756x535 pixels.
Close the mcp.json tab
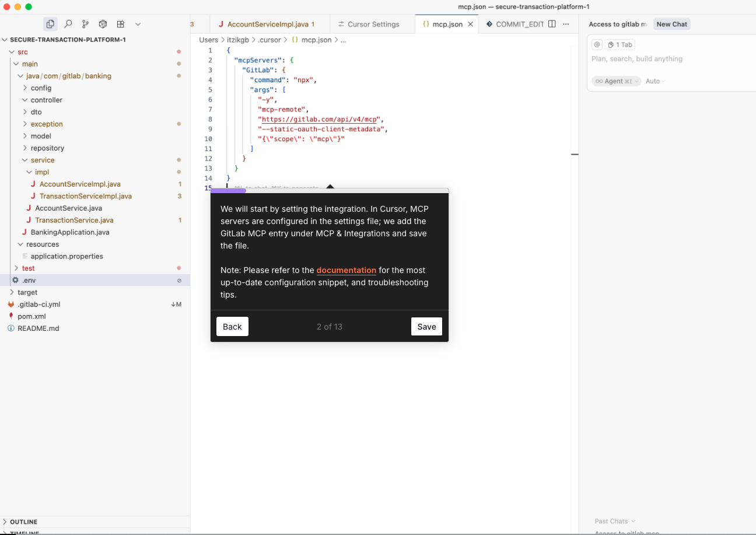471,25
